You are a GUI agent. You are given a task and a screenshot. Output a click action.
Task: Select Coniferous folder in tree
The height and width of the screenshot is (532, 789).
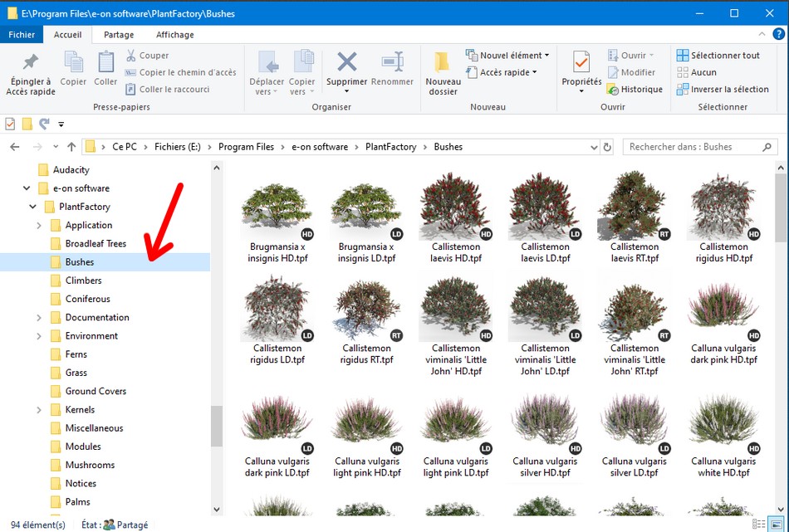(87, 299)
